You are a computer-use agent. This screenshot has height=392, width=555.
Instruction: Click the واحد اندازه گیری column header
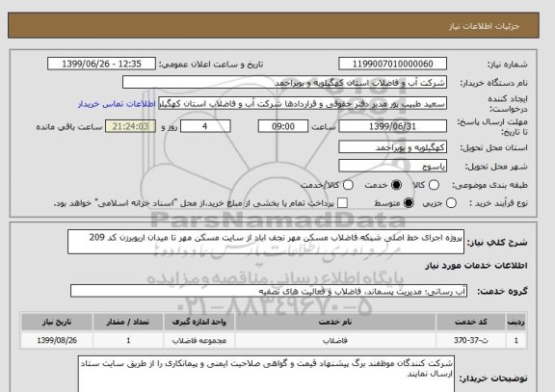point(198,322)
